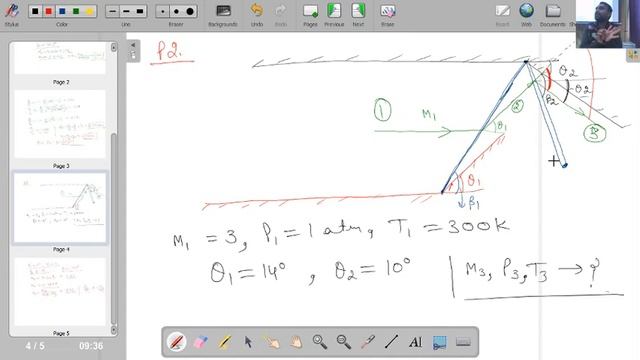Select the yellow Highlighter tool
This screenshot has width=640, height=360.
tap(224, 342)
